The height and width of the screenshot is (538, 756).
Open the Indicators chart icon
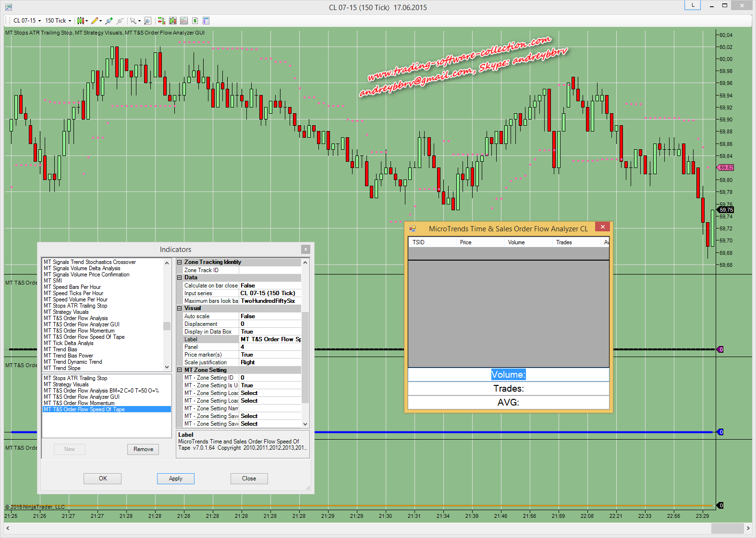coord(184,21)
